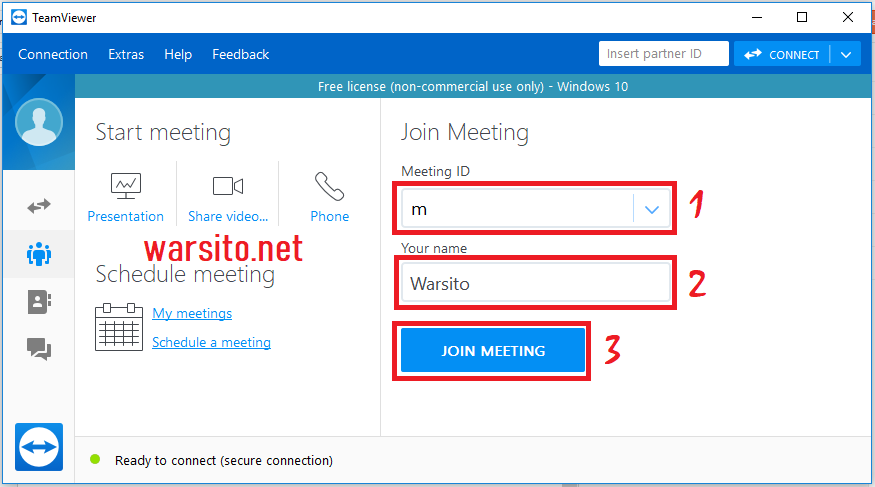
Task: Open the My meetings link
Action: coord(192,314)
